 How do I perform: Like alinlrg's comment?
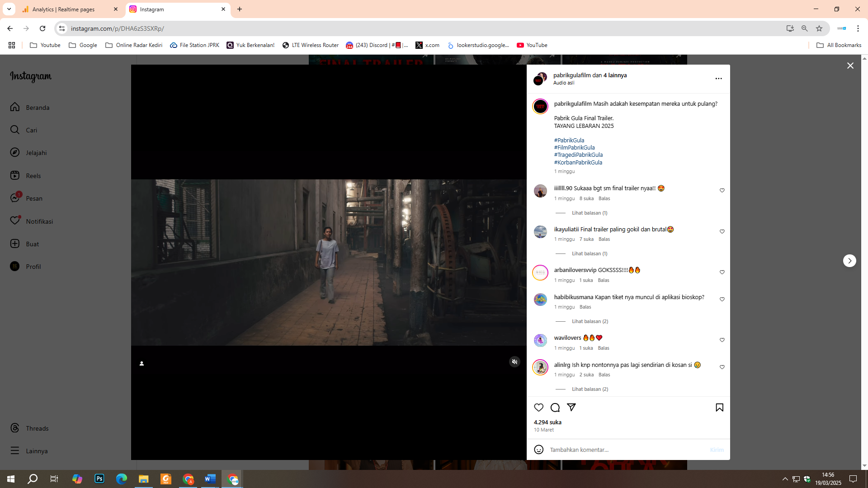tap(722, 367)
